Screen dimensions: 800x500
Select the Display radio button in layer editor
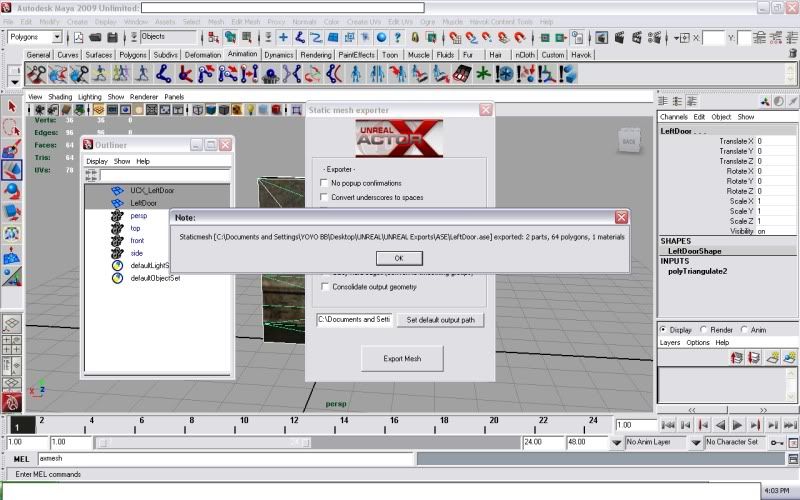click(663, 330)
